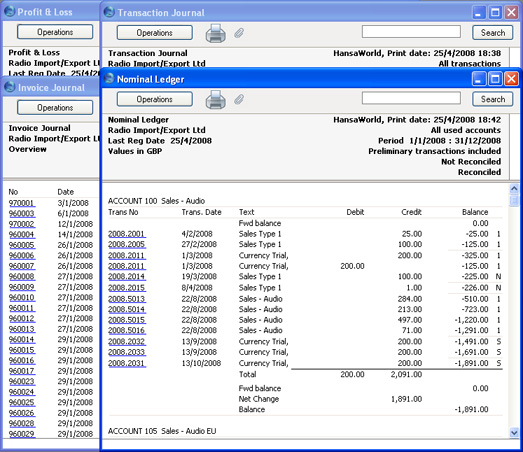This screenshot has width=523, height=452.
Task: Close the Nominal Ledger window
Action: pos(511,79)
